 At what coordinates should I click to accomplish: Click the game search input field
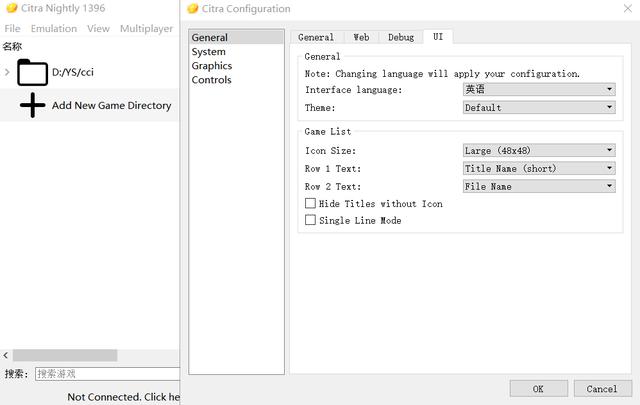[x=107, y=374]
